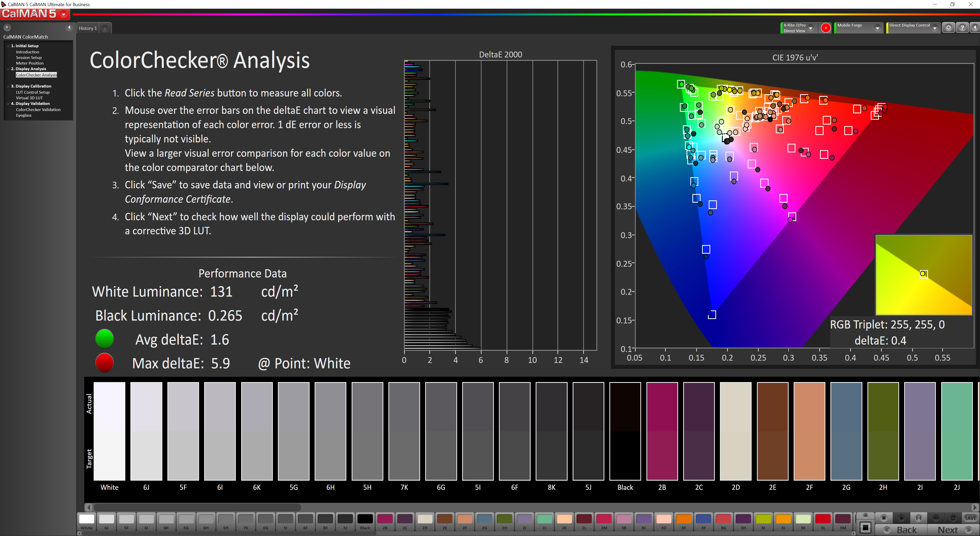The height and width of the screenshot is (536, 980).
Task: Open the help question mark
Action: [962, 28]
